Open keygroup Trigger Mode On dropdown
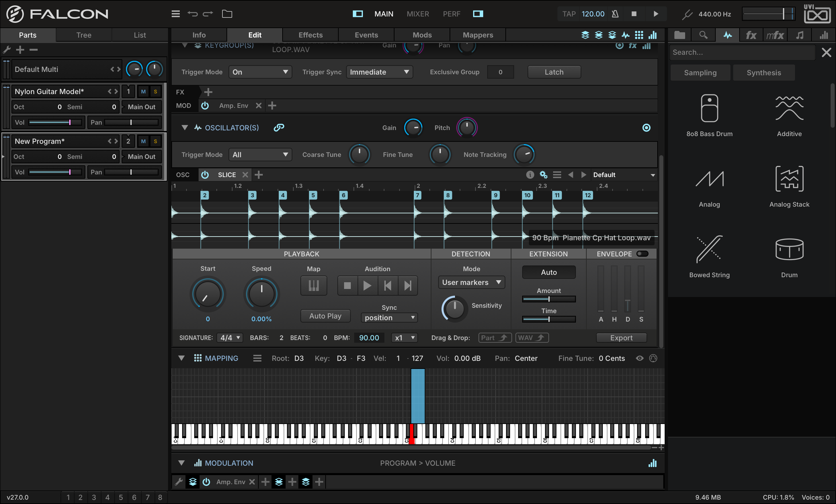This screenshot has width=836, height=504. [260, 72]
